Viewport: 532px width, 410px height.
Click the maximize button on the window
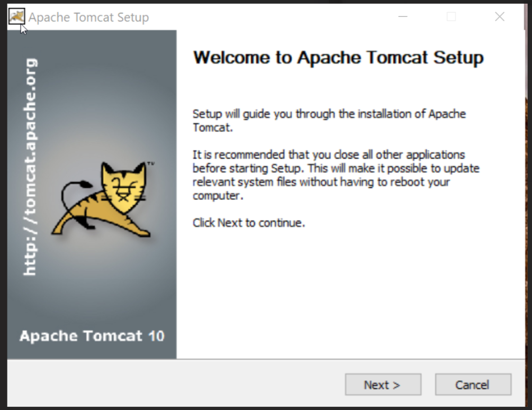451,16
